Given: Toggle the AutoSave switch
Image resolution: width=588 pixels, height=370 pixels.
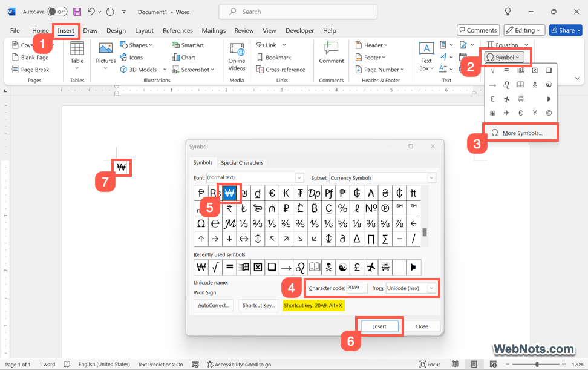Looking at the screenshot, I should (x=57, y=12).
